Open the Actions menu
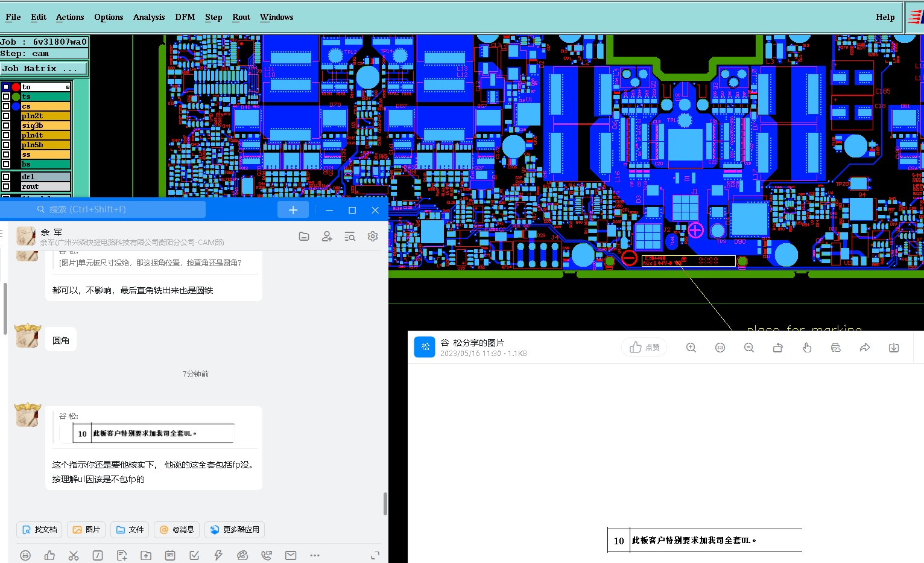This screenshot has height=563, width=924. (x=70, y=17)
